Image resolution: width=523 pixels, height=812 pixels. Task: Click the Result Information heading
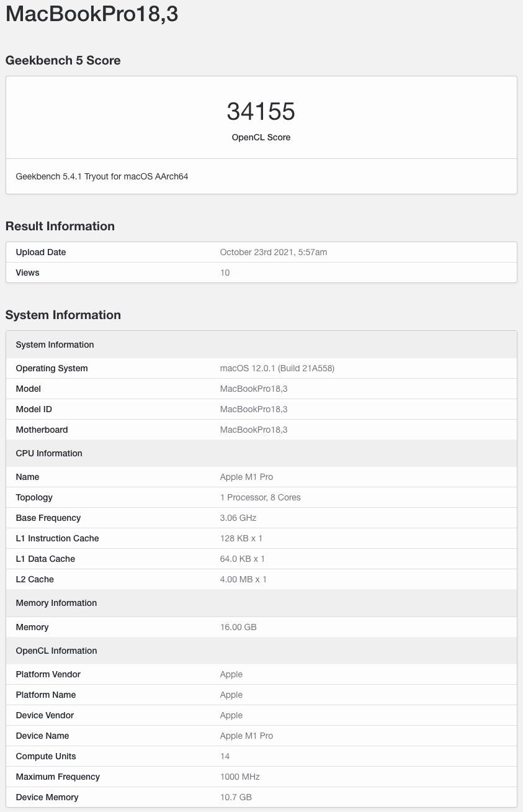pyautogui.click(x=60, y=226)
